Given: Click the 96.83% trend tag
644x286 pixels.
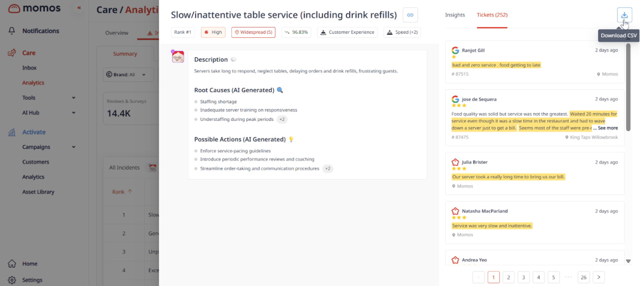Looking at the screenshot, I should click(296, 32).
